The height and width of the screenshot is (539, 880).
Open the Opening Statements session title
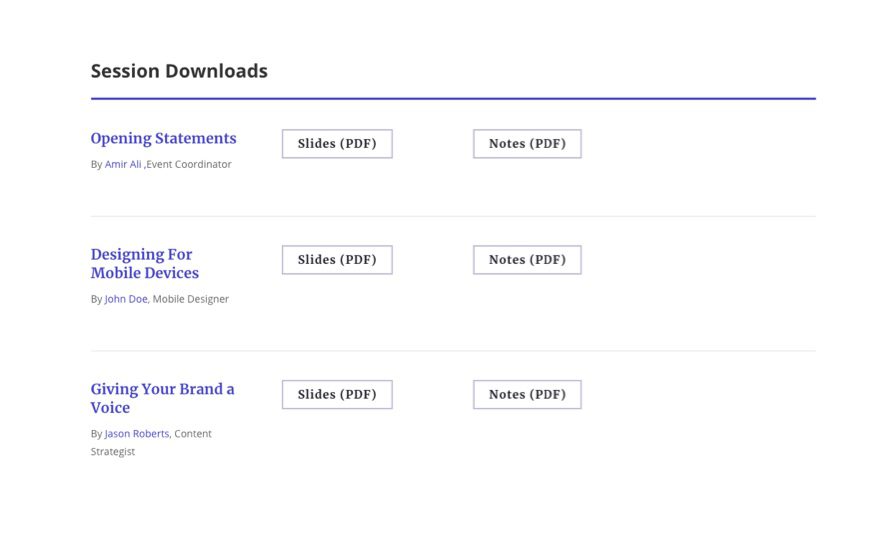click(163, 139)
